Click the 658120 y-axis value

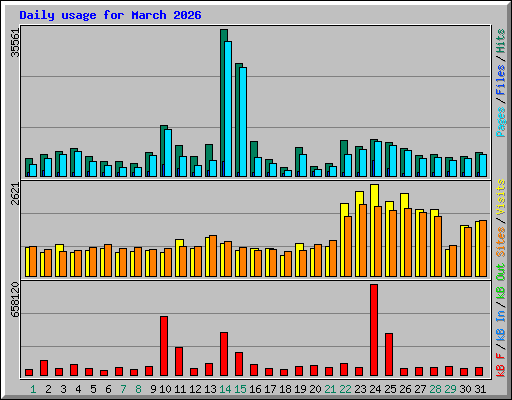15,300
